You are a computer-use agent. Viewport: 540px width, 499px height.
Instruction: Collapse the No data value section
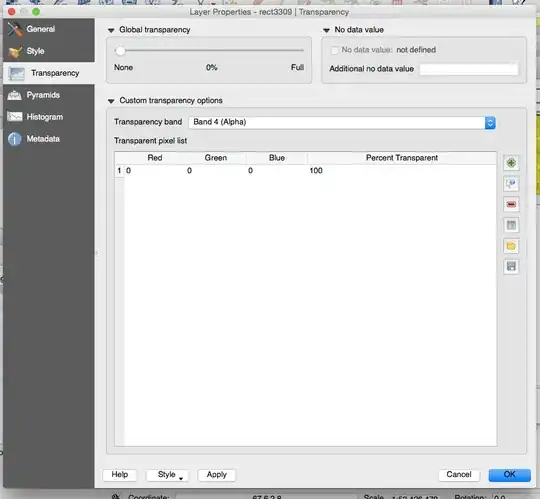[326, 30]
